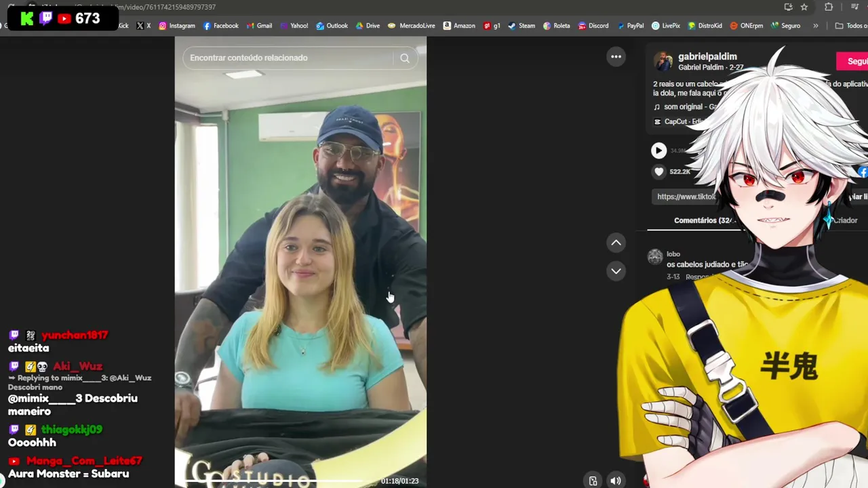Click thiagokkj09 username in chat

coord(72,430)
